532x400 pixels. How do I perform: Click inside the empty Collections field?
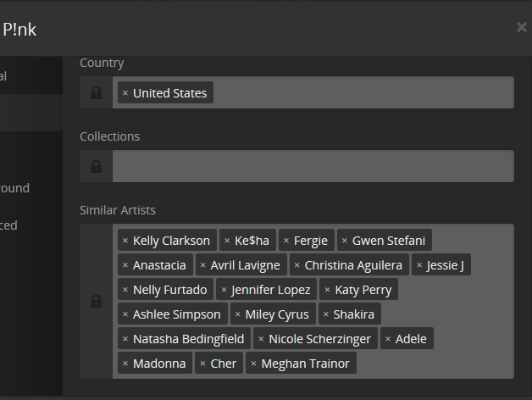(312, 167)
